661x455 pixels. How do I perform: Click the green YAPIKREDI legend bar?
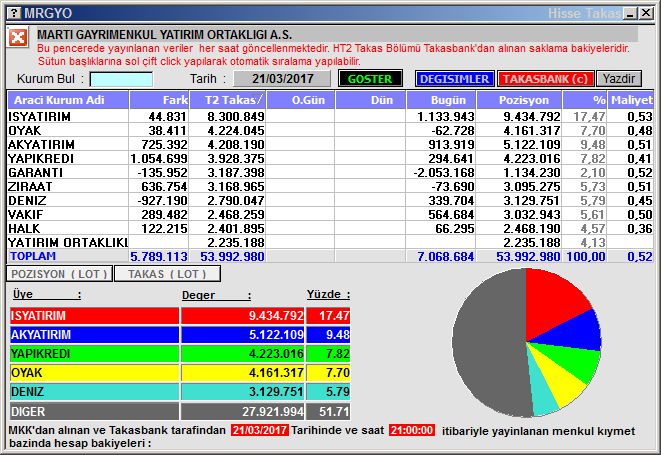[x=94, y=354]
